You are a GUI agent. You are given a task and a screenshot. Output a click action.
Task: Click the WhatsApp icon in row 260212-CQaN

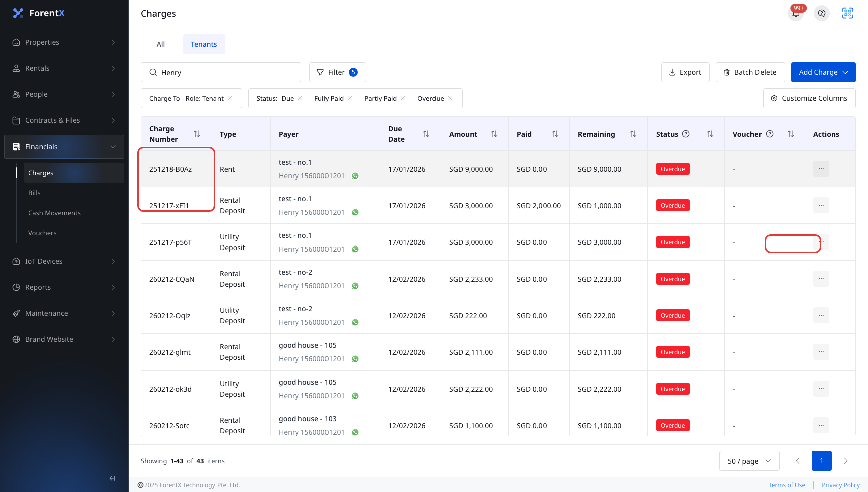point(355,286)
